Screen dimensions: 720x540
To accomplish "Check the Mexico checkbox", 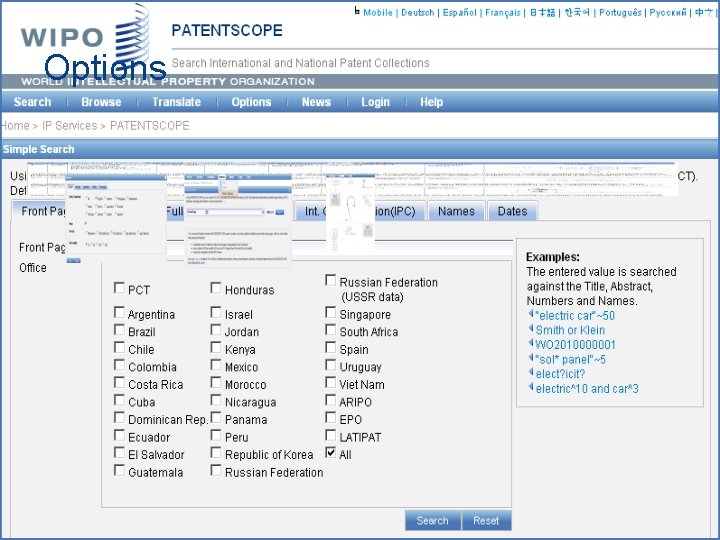I will click(216, 365).
